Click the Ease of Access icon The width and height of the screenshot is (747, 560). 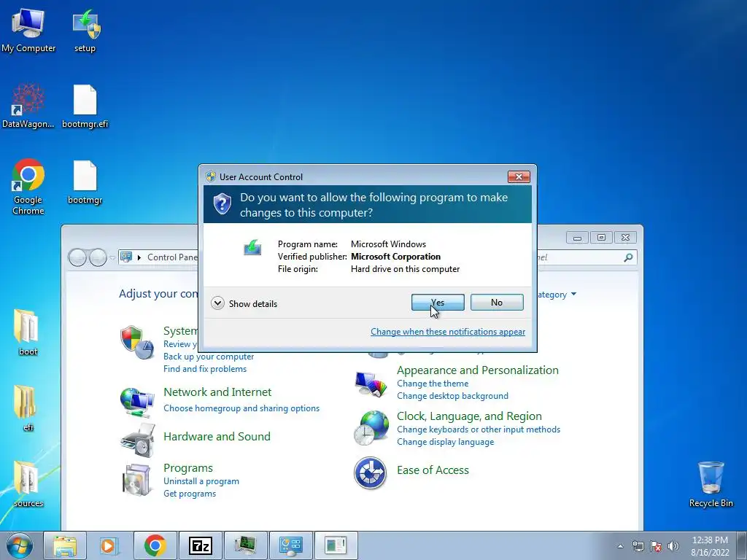click(370, 472)
